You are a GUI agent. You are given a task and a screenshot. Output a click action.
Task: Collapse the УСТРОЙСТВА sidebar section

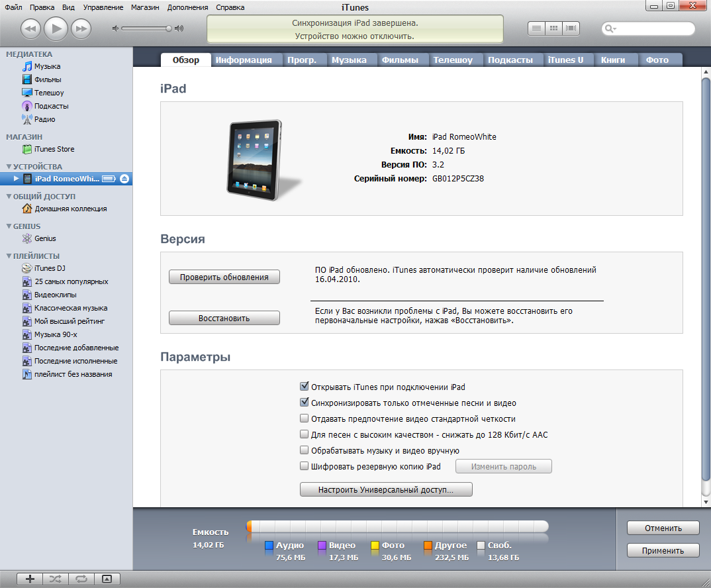click(9, 167)
